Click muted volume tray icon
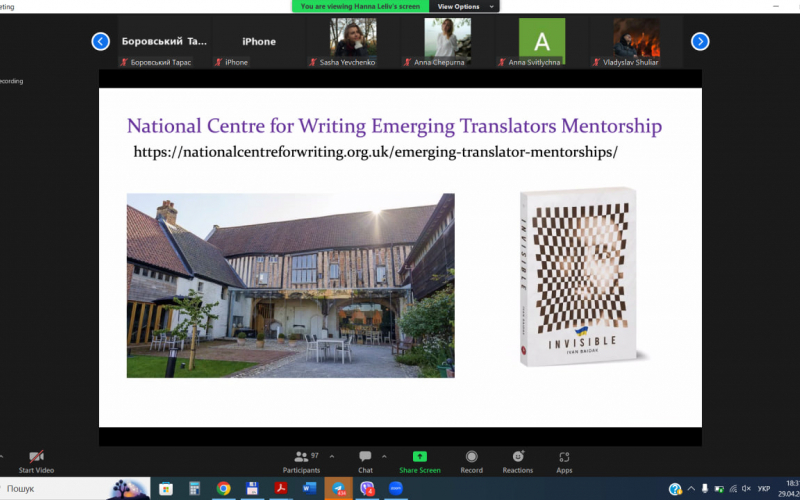 click(x=746, y=489)
